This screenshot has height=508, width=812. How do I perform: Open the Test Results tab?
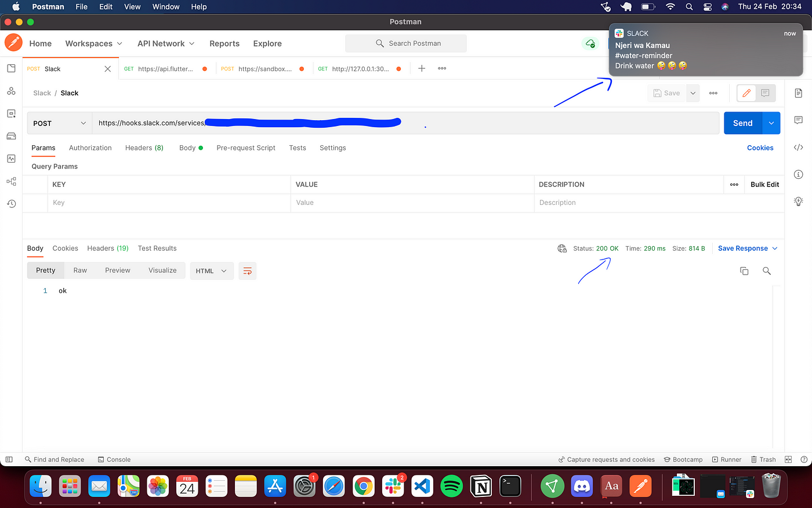157,248
